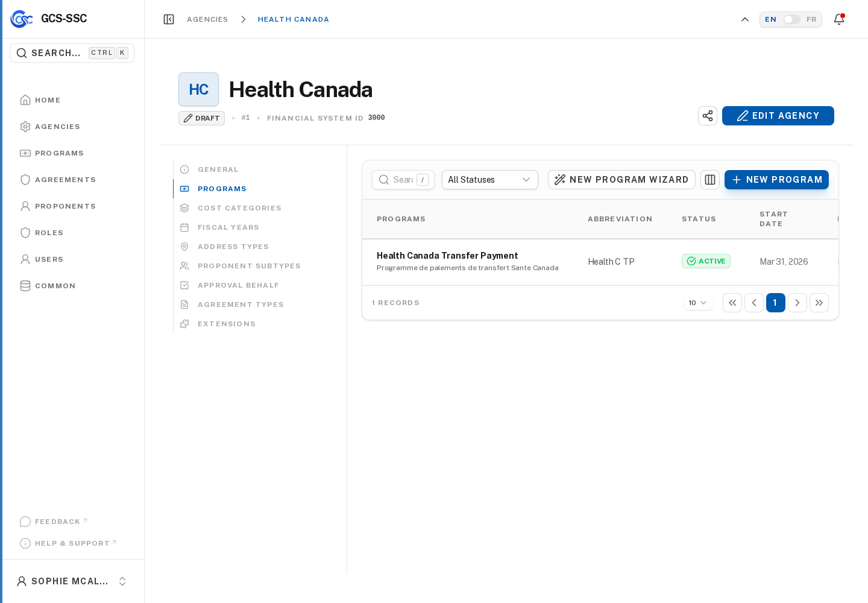Open the Approval Behalf section
This screenshot has width=868, height=603.
click(238, 285)
